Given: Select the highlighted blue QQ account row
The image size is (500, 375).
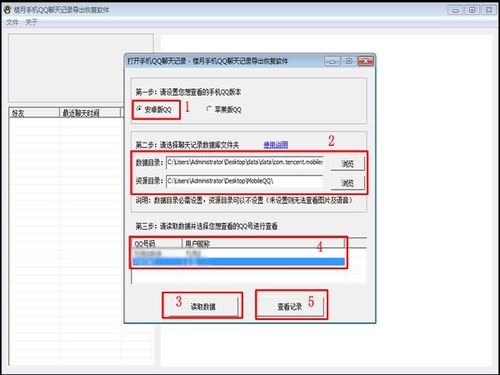Looking at the screenshot, I should 239,262.
